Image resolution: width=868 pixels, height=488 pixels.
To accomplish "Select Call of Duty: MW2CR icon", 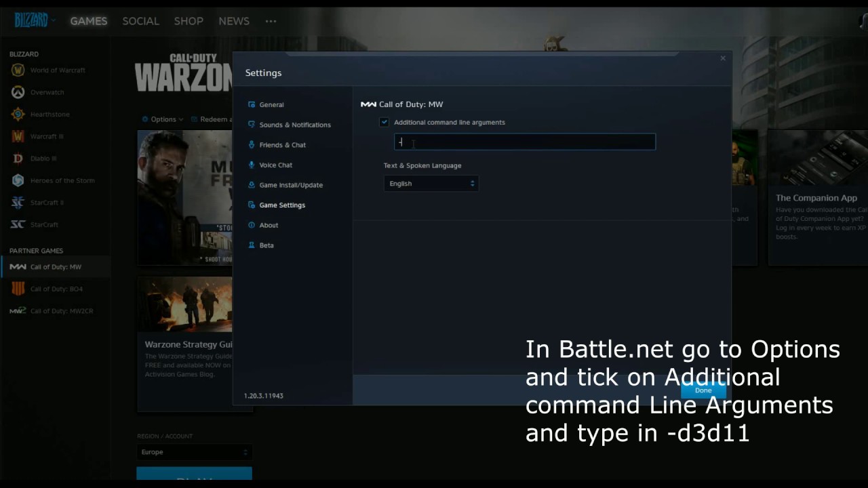I will click(x=18, y=311).
